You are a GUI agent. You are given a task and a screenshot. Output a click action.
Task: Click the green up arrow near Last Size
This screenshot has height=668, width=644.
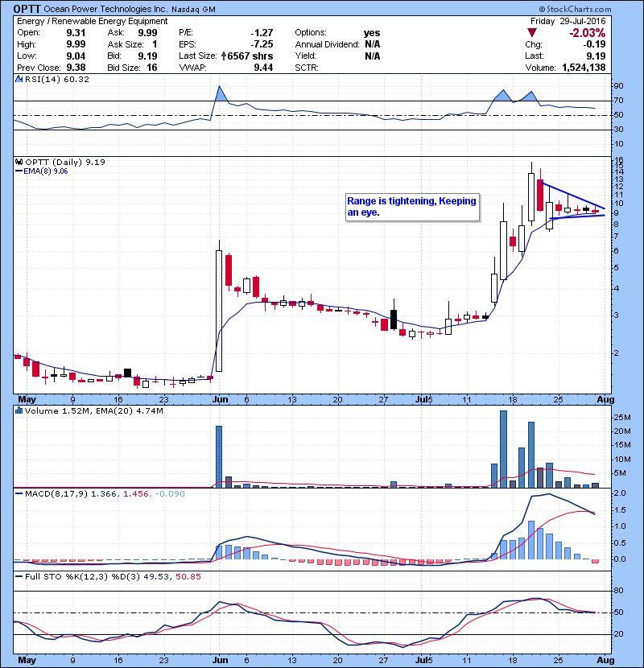click(x=224, y=56)
